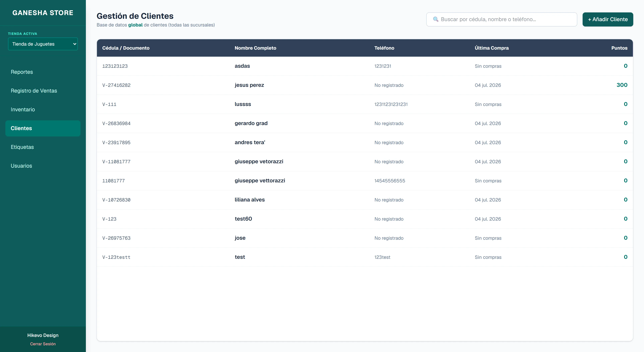
Task: Select cédula V-111
Action: click(109, 104)
